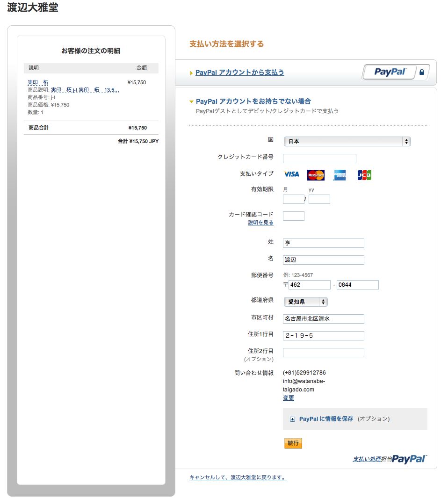Click the 市区町村 field with 名古屋市北区清水

tap(323, 319)
